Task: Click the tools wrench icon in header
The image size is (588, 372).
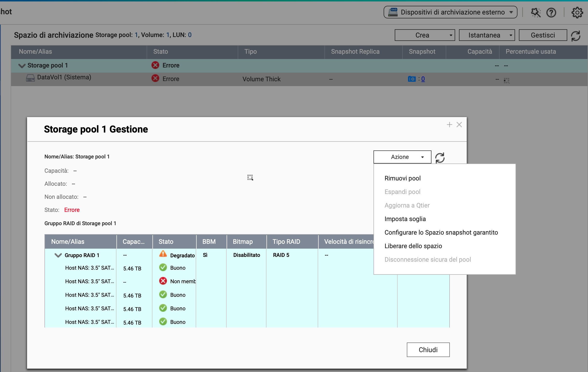Action: point(536,13)
